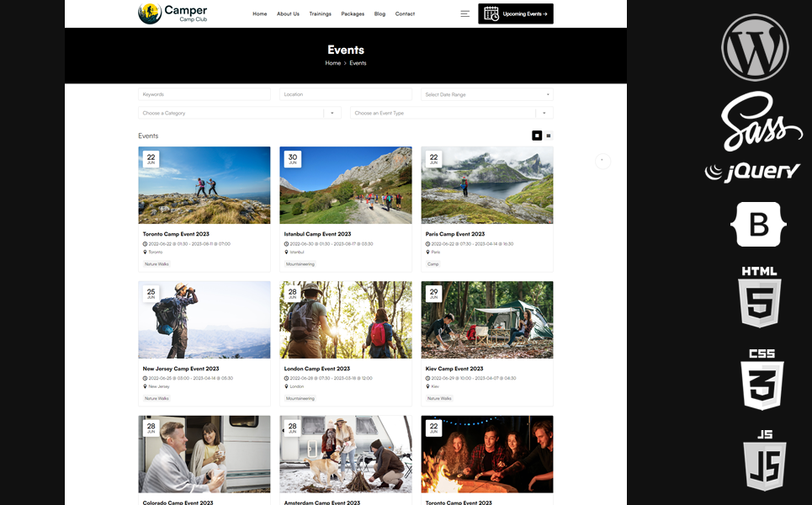Open the Packages menu item
Image resolution: width=812 pixels, height=505 pixels.
[353, 14]
